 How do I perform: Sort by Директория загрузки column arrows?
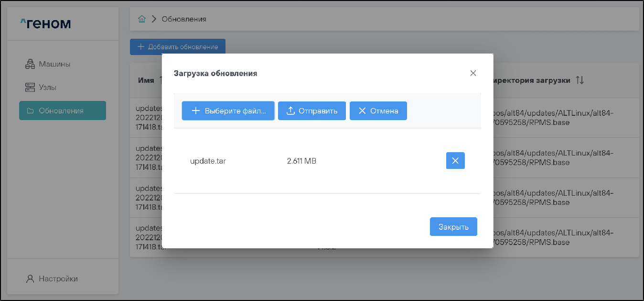pyautogui.click(x=580, y=80)
